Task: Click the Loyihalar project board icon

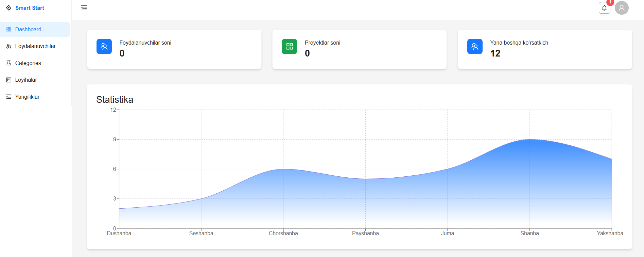Action: [9, 80]
